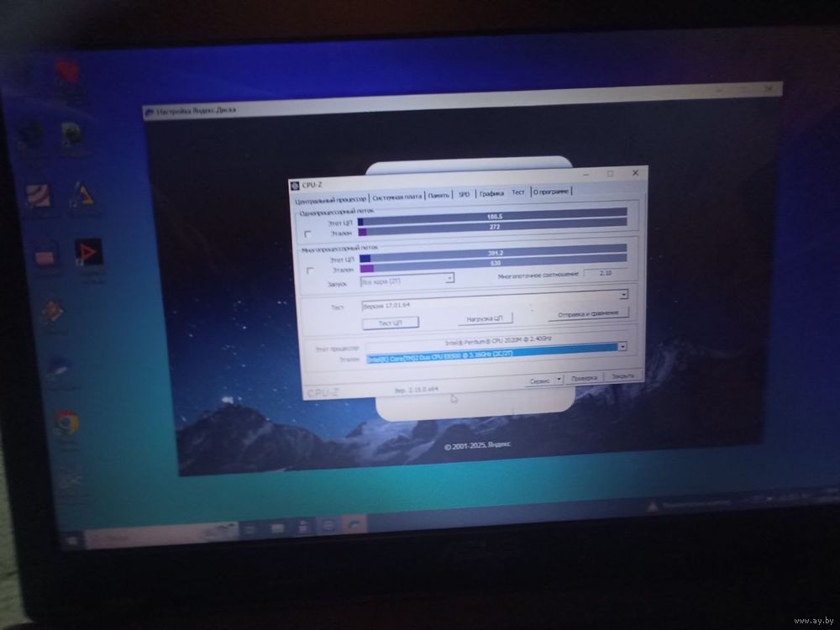Screen dimensions: 840x630
Task: Minimize the CPU-Z window
Action: tap(586, 175)
